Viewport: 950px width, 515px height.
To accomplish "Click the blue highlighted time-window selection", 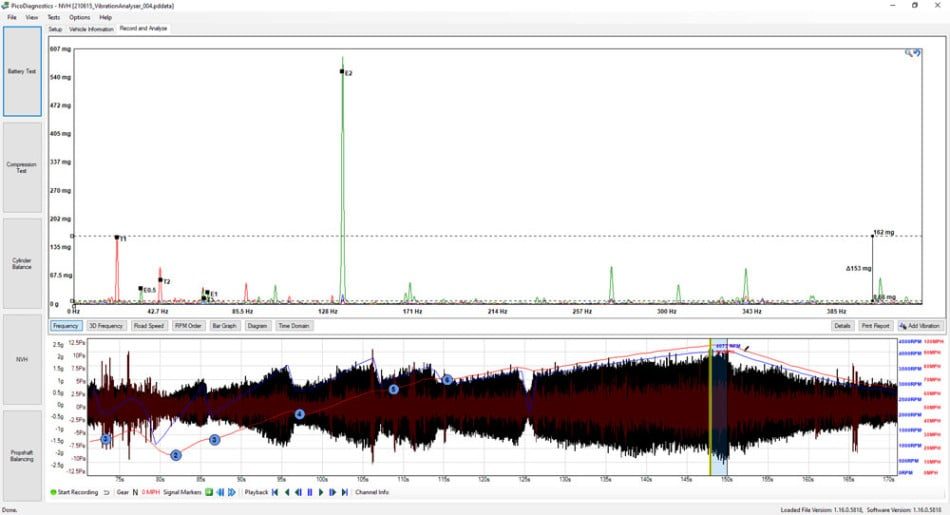I will point(719,407).
